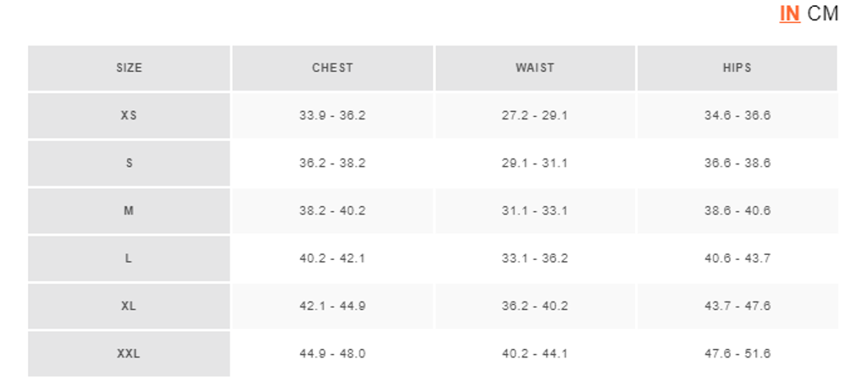Viewport: 868px width, 377px height.
Task: Select the XXL size row label
Action: (129, 354)
